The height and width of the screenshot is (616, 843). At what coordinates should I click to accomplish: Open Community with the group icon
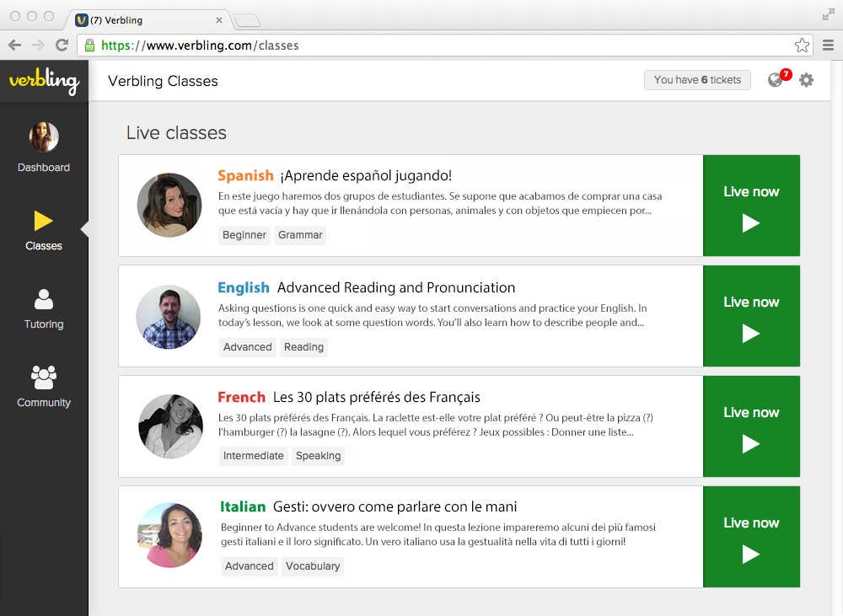(44, 377)
